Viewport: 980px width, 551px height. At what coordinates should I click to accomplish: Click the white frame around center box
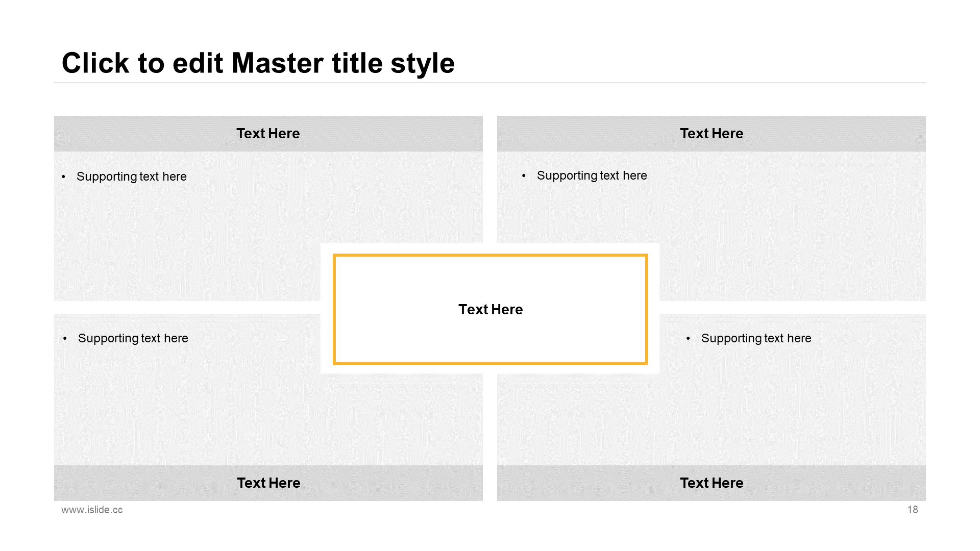tap(327, 308)
